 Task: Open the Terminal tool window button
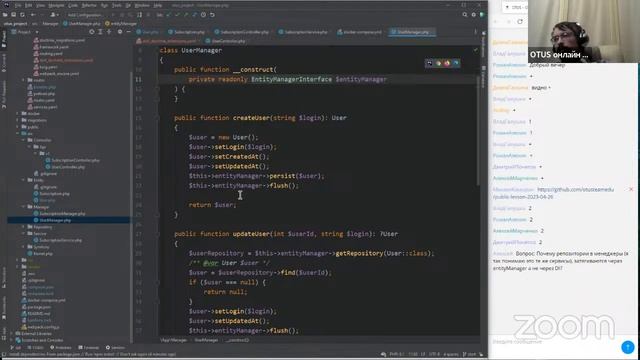[89, 348]
